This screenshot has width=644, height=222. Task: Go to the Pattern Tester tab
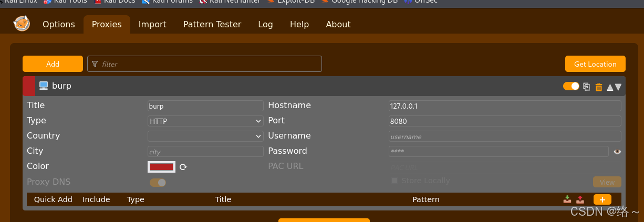(x=212, y=24)
